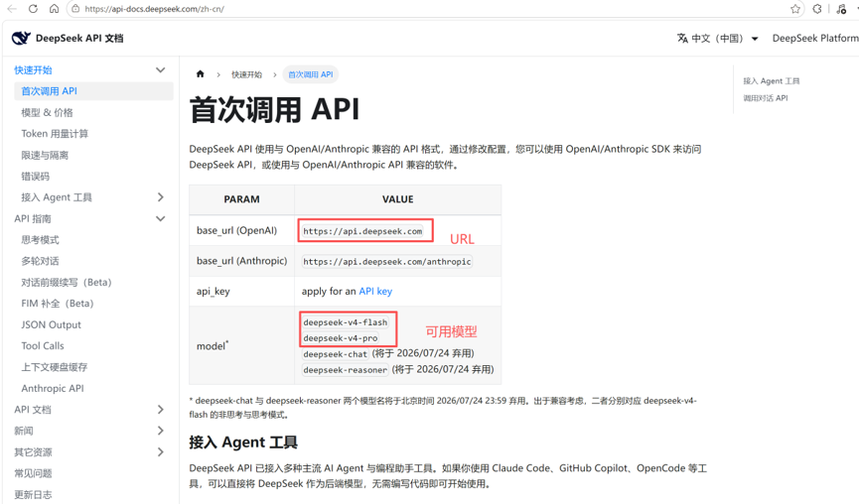Open 常见问题 page

[33, 473]
